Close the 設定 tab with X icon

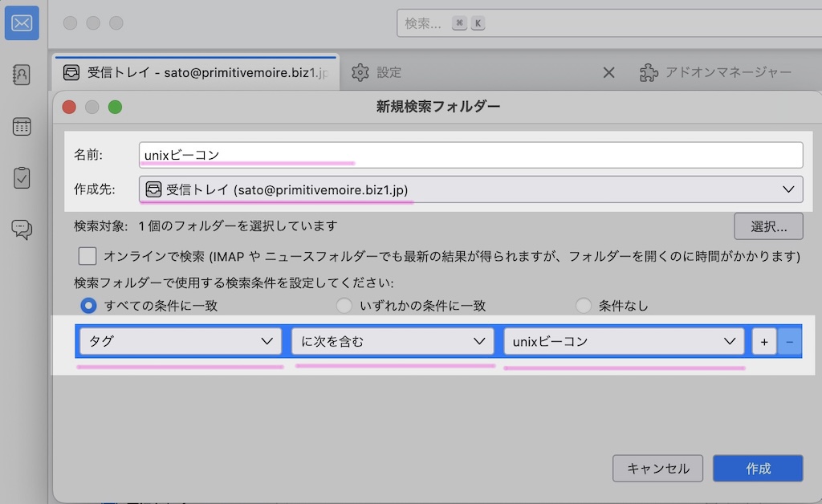pos(608,73)
